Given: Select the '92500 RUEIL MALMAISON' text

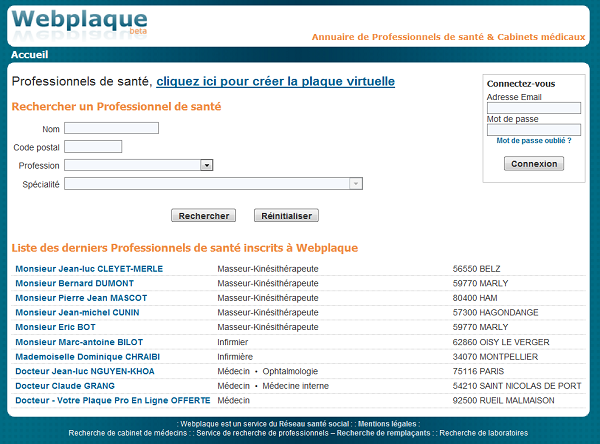Looking at the screenshot, I should click(504, 400).
